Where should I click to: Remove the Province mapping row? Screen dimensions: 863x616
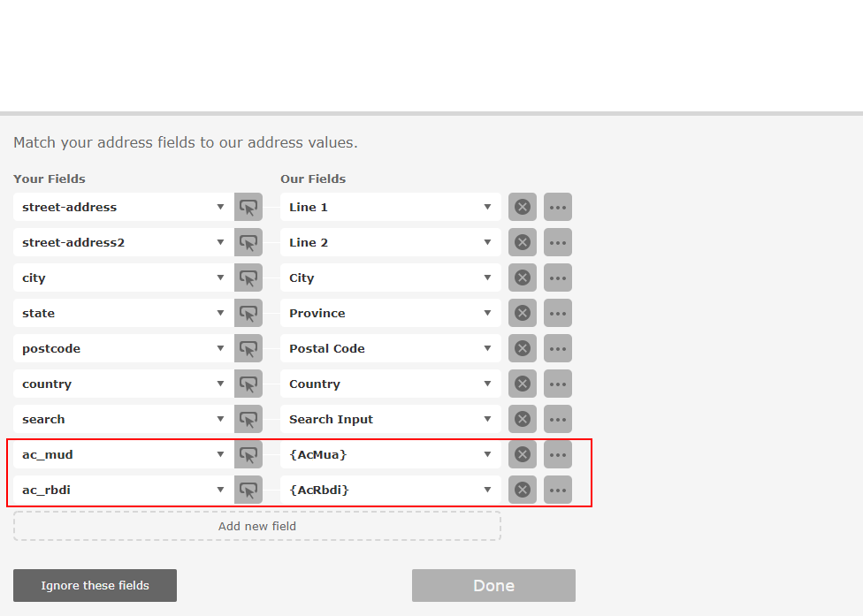[523, 314]
